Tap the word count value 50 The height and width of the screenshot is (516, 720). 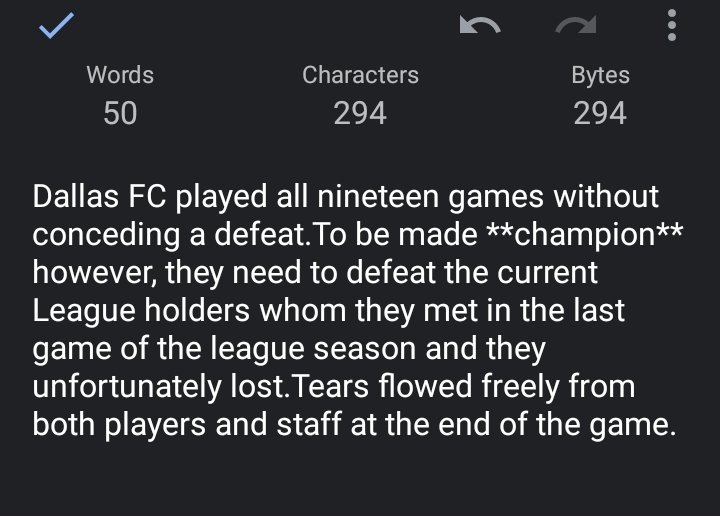pyautogui.click(x=120, y=113)
